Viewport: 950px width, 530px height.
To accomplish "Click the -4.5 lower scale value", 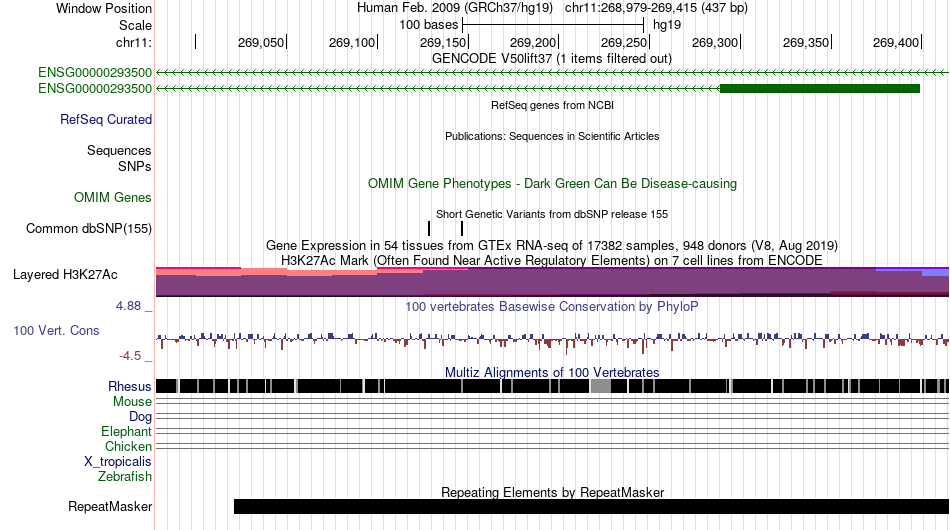I will coord(130,356).
